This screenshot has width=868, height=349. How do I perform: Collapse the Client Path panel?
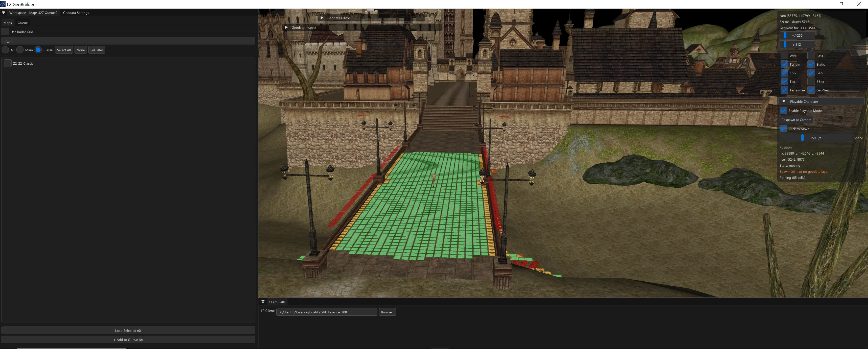tap(263, 302)
